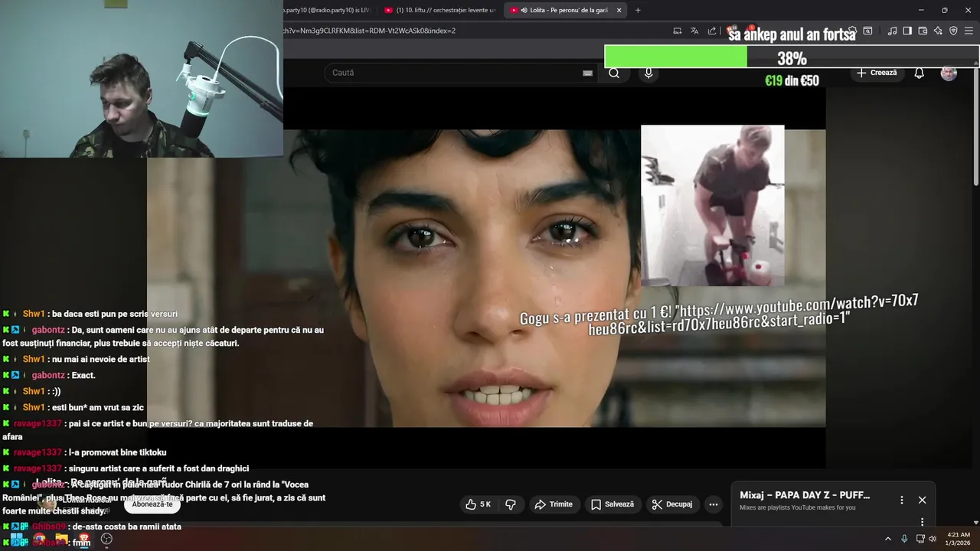Switch to the radio.party10 LIVE tab

click(328, 10)
